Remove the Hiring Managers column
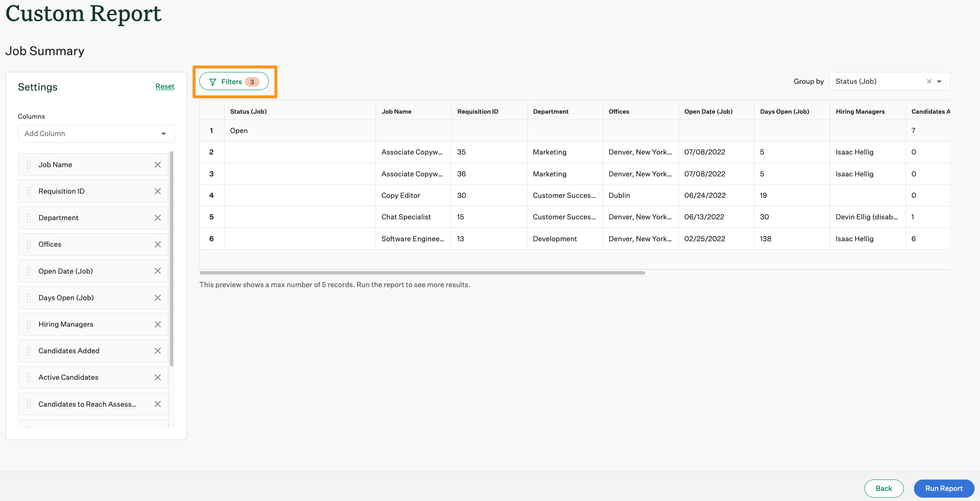This screenshot has height=501, width=980. pos(158,324)
